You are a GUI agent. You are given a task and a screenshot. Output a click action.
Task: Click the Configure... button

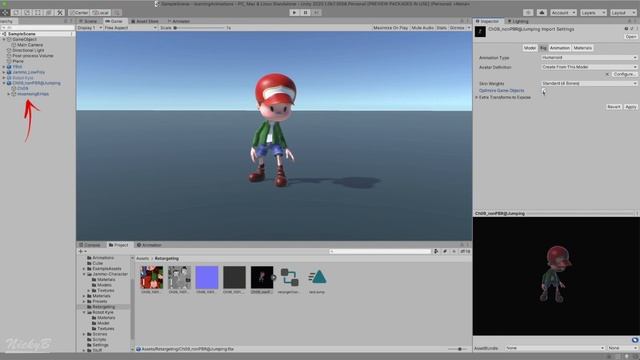point(624,74)
